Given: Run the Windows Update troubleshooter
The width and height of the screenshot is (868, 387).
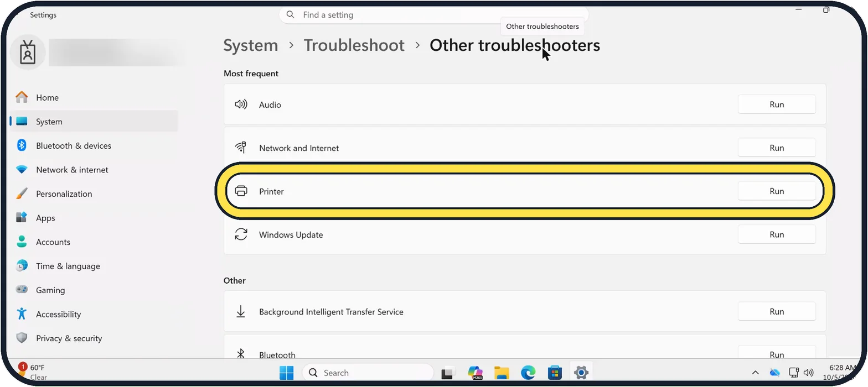Looking at the screenshot, I should [777, 234].
